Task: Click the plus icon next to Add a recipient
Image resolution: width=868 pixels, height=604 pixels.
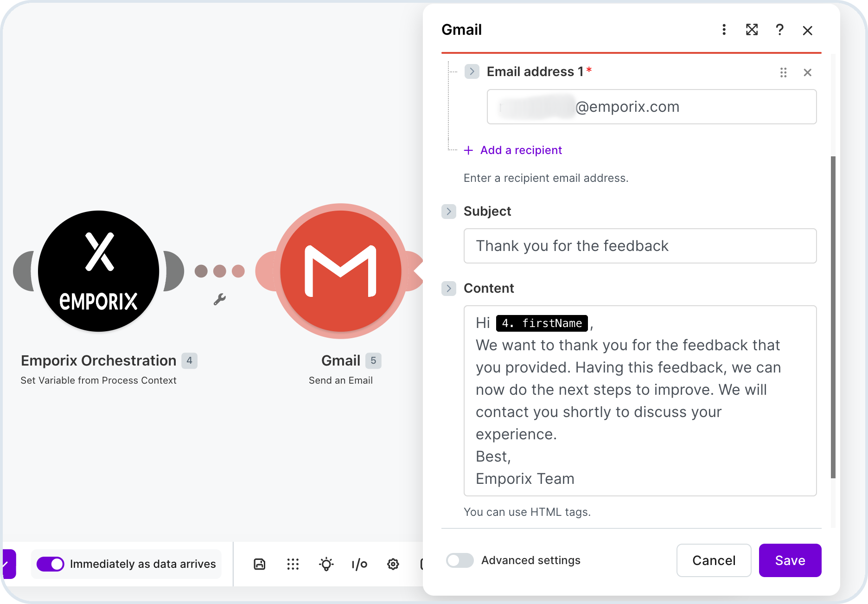Action: [x=468, y=150]
